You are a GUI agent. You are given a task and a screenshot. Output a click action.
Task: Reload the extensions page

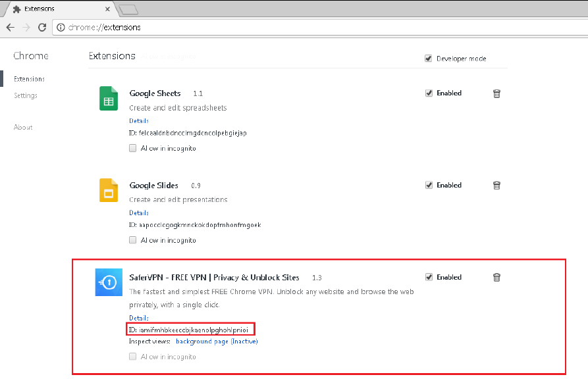(x=42, y=28)
